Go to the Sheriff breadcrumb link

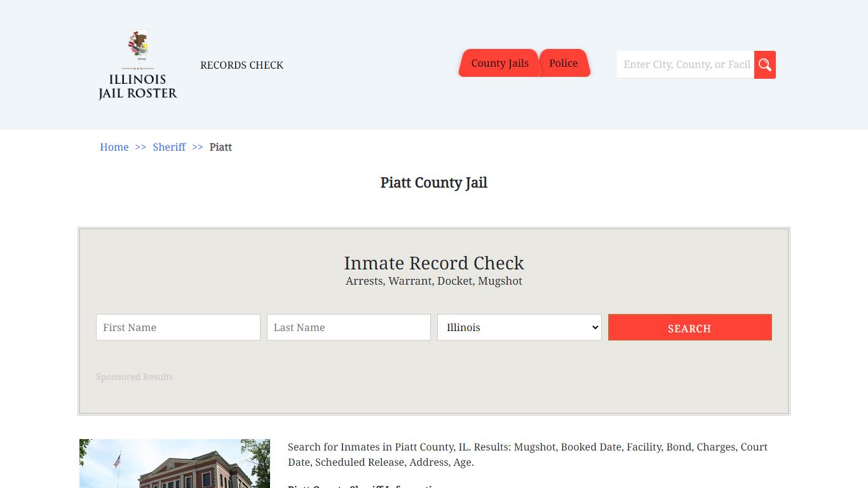coord(169,147)
